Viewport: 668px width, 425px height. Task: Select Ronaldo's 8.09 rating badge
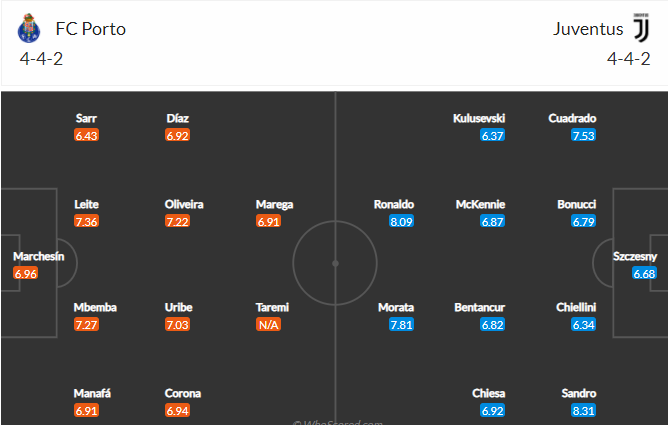pos(401,221)
